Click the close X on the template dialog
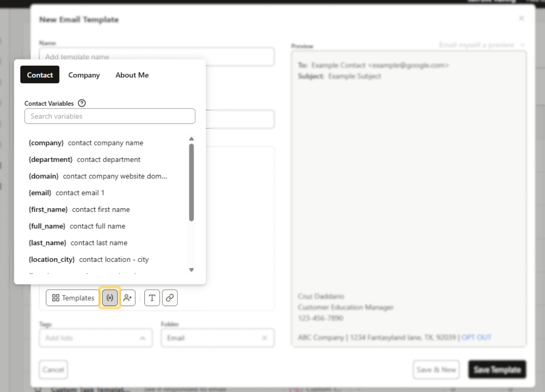This screenshot has width=545, height=392. pyautogui.click(x=521, y=18)
